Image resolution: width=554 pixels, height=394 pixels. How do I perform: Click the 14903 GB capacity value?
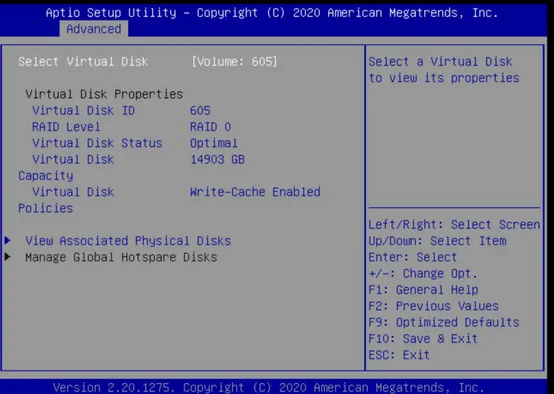tap(217, 159)
